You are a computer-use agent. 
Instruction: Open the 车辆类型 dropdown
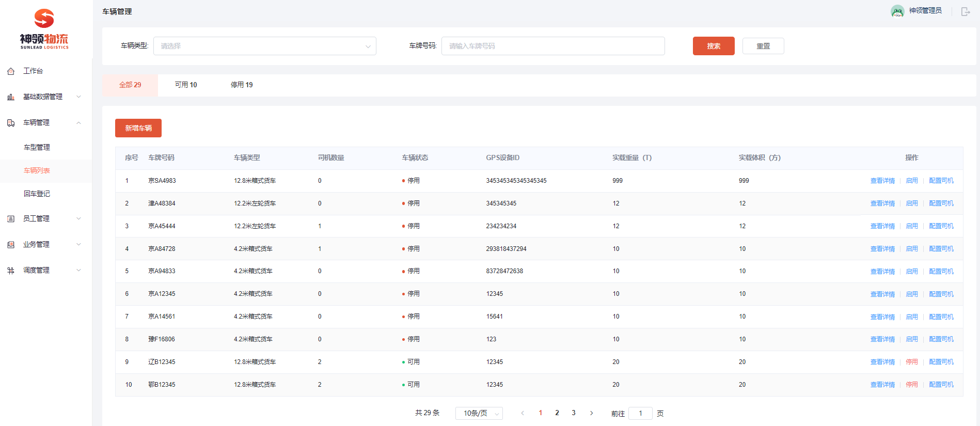pyautogui.click(x=264, y=46)
